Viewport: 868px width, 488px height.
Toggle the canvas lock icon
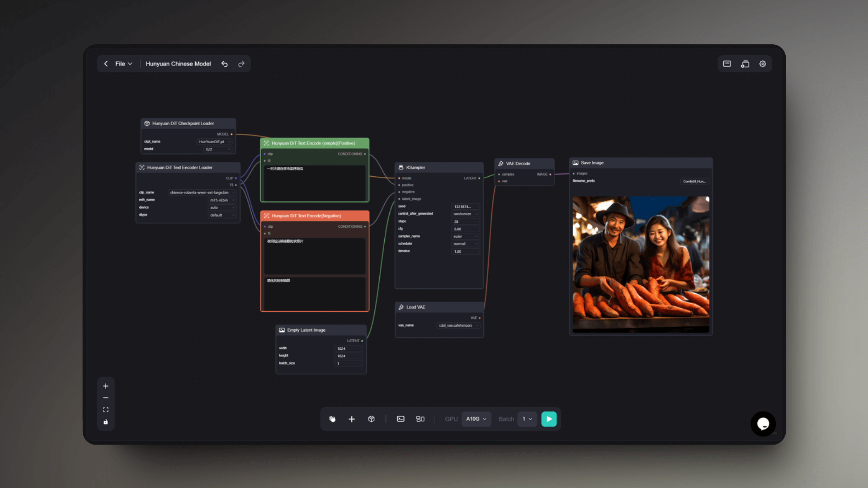tap(106, 422)
